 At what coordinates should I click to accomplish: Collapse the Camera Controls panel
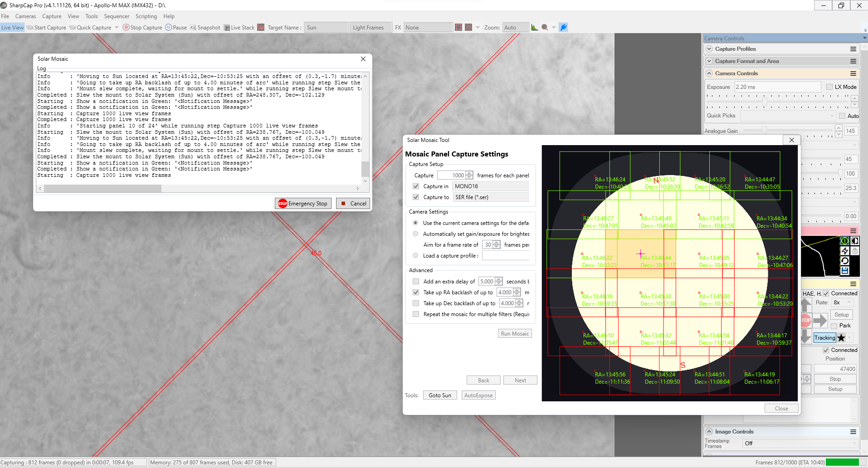point(709,73)
